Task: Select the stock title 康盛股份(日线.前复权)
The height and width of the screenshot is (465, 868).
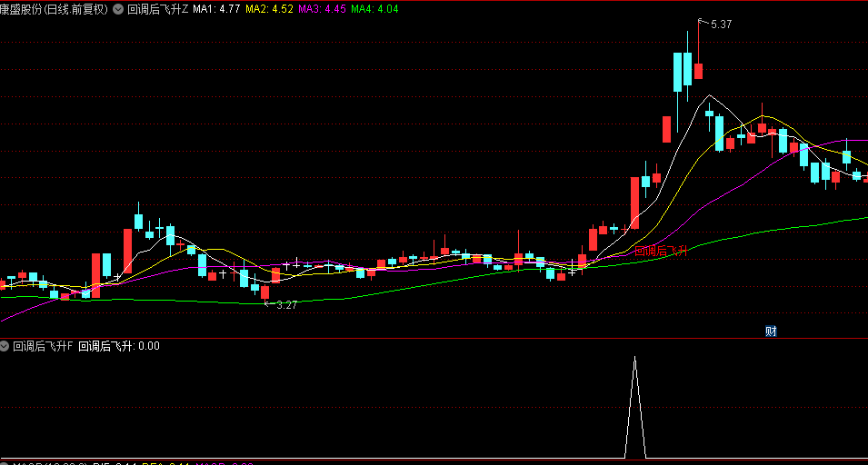Action: pyautogui.click(x=55, y=9)
